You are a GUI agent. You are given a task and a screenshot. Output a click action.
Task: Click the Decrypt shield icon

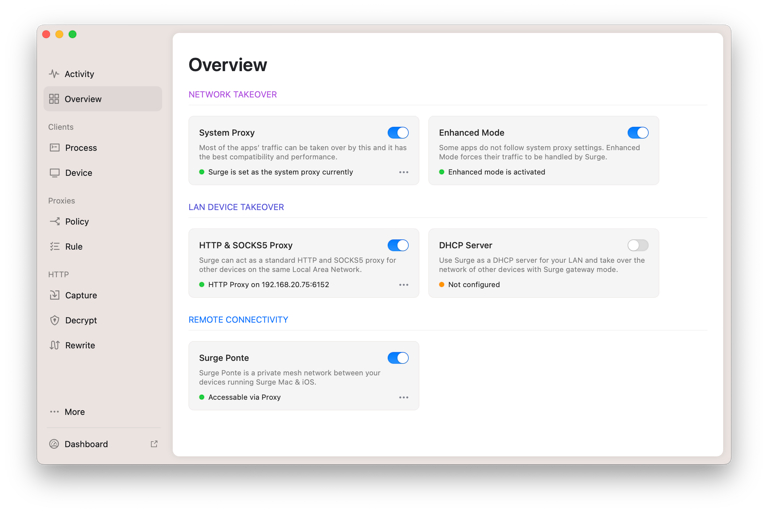(54, 320)
